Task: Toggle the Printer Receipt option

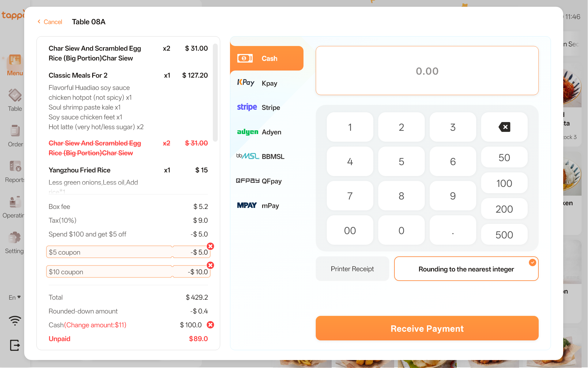Action: click(352, 269)
